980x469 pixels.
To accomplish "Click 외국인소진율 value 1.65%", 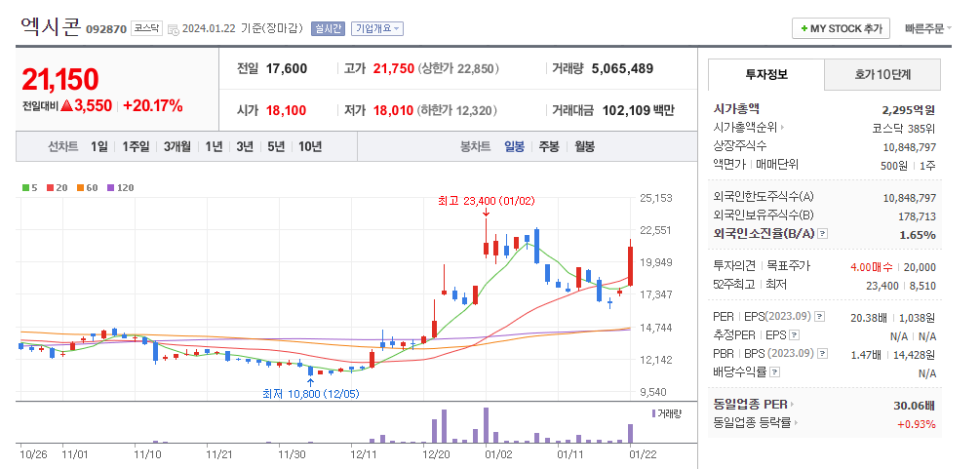I will [918, 235].
